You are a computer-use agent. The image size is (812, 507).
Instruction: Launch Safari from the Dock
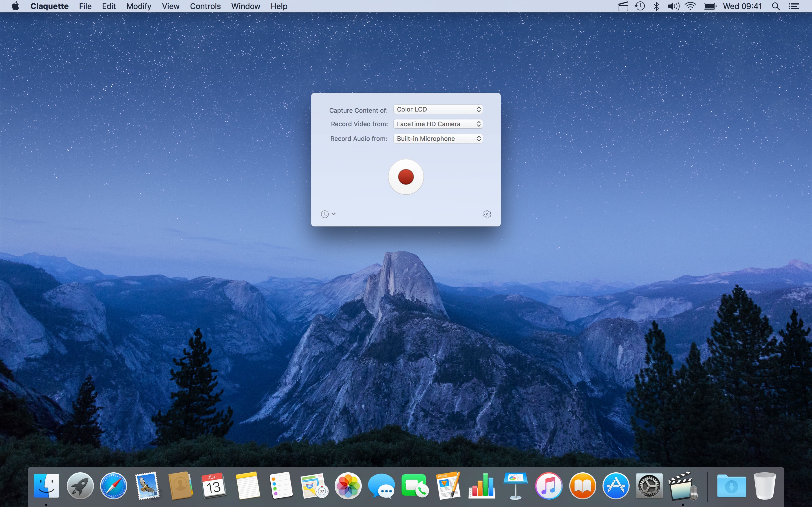click(113, 486)
